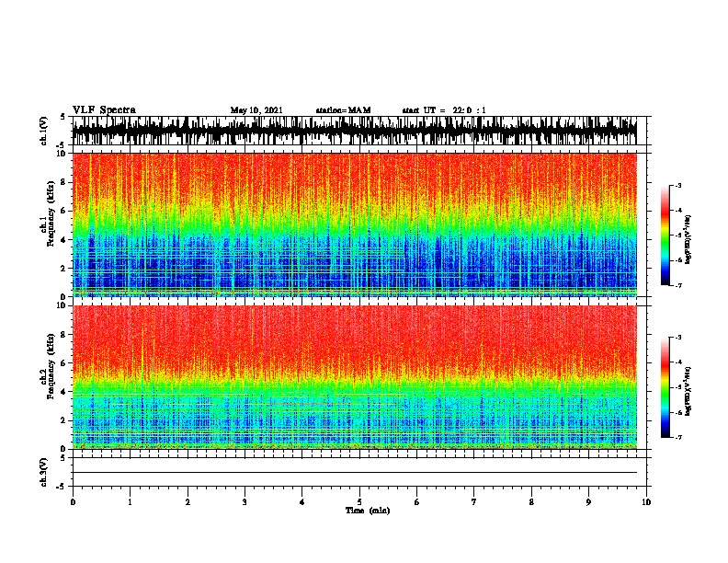Click time axis tick label "1"
Image resolution: width=728 pixels, height=563 pixels.
(x=130, y=502)
